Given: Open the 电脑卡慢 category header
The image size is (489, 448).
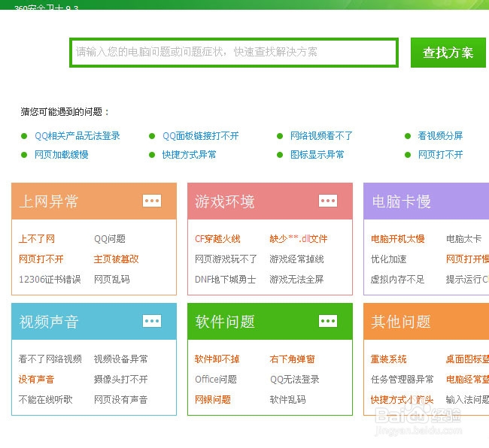Looking at the screenshot, I should click(x=427, y=201).
